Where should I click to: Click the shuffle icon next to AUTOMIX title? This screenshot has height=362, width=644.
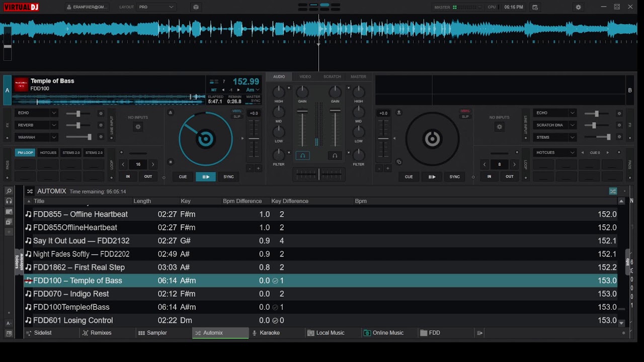[30, 192]
